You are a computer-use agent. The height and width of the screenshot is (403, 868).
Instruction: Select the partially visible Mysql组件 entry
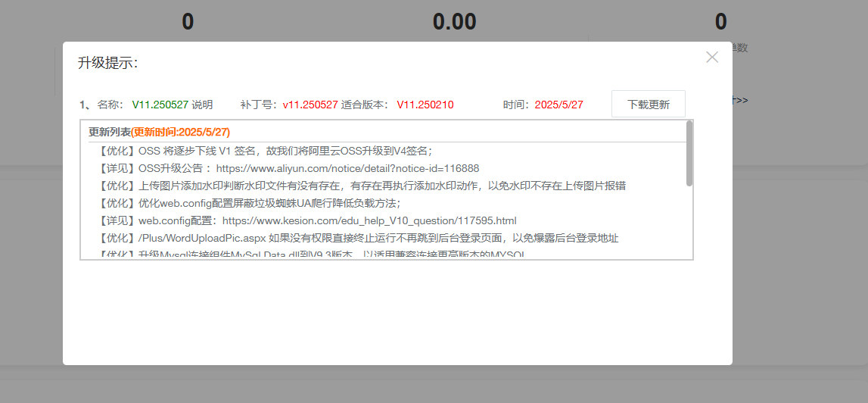pyautogui.click(x=311, y=255)
